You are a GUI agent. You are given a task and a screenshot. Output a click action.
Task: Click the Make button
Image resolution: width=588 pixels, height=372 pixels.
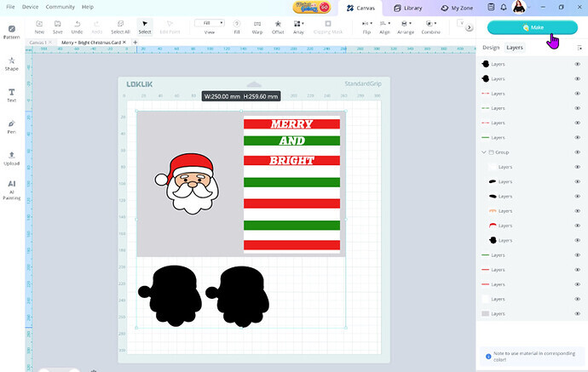point(531,27)
